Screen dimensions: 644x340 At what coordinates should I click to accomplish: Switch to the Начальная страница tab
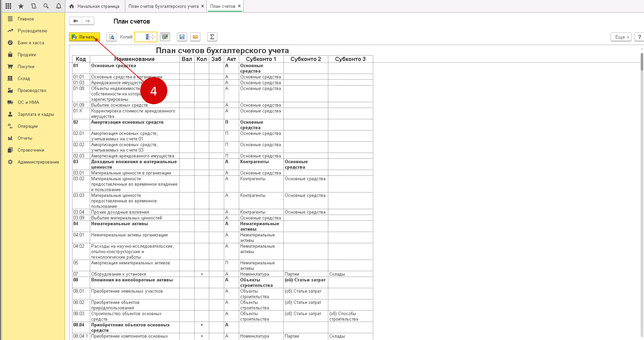(x=94, y=6)
